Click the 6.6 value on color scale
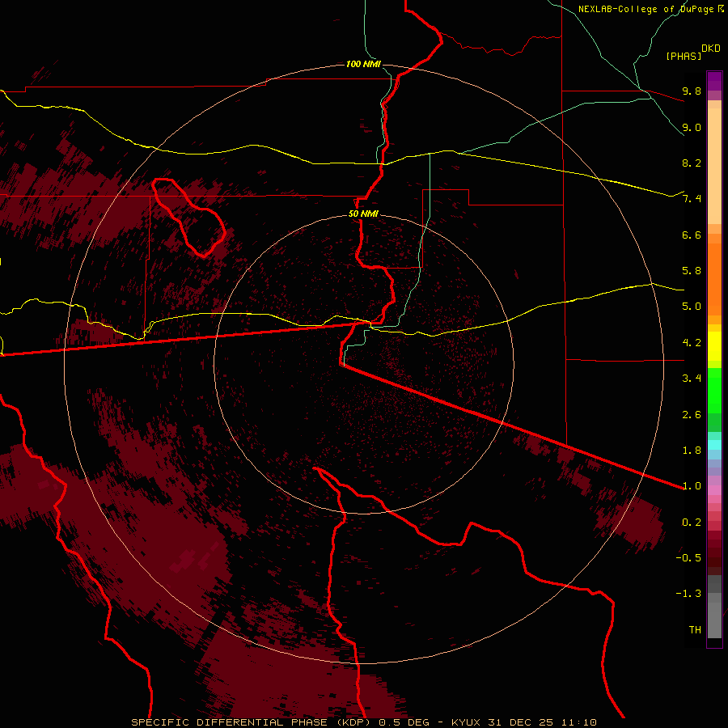 click(692, 235)
